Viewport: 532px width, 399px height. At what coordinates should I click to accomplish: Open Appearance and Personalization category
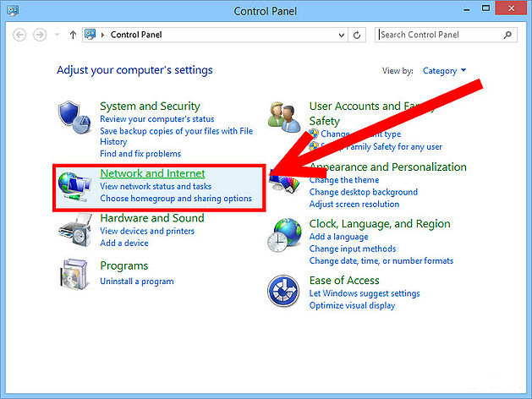[388, 167]
